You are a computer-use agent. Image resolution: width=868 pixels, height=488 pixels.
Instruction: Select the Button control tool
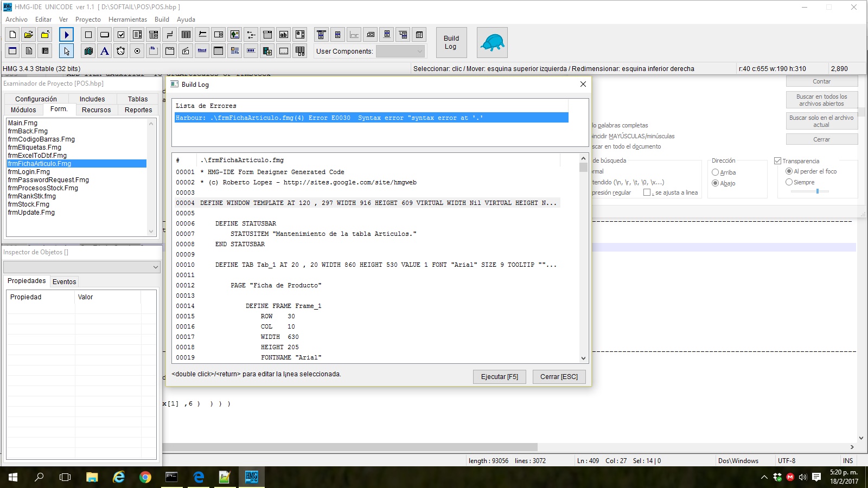coord(105,35)
